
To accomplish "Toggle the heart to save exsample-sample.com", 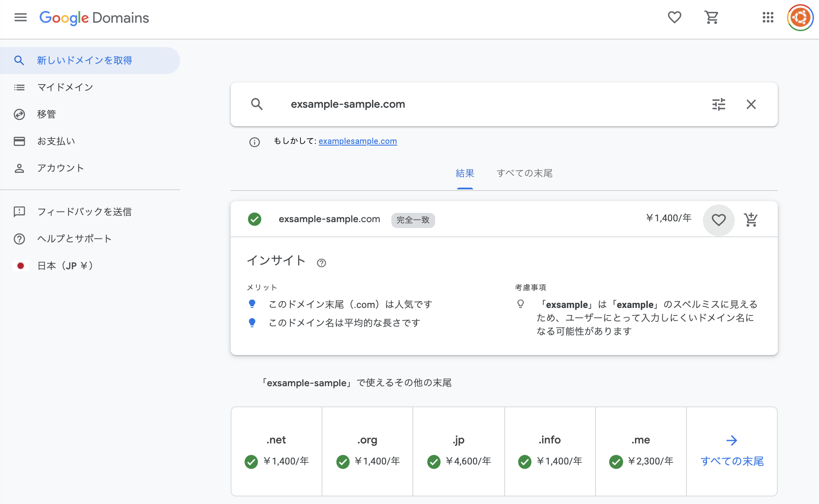I will click(x=719, y=219).
